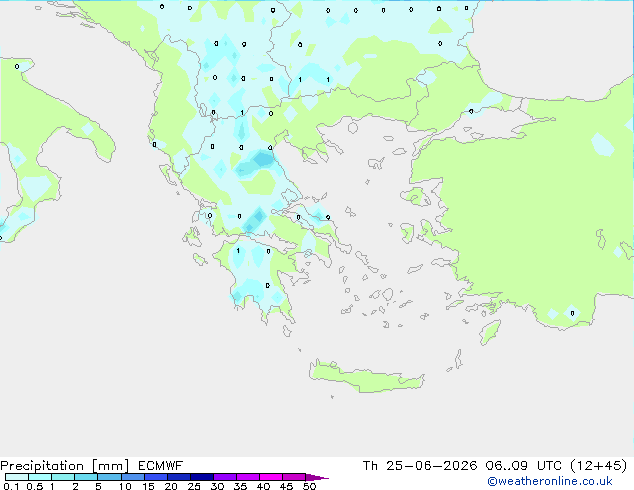Click the 0.5–1 mm legend color swatch

click(x=40, y=477)
